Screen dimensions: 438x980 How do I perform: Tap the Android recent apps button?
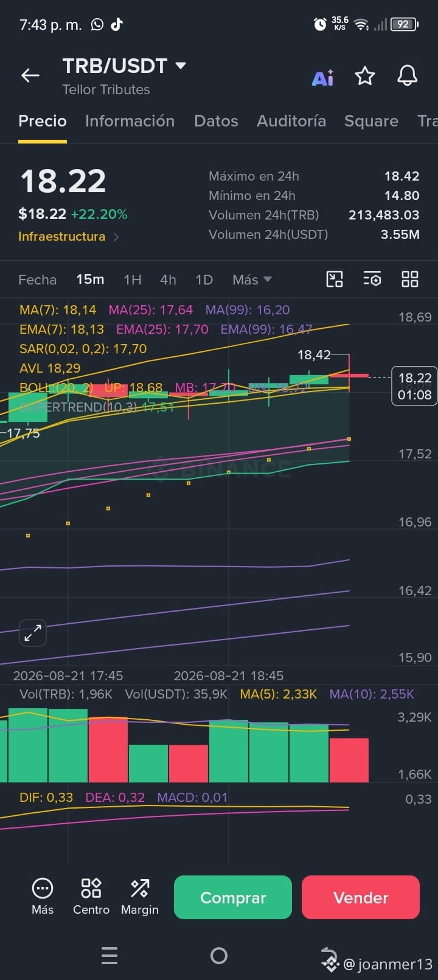pos(109,956)
